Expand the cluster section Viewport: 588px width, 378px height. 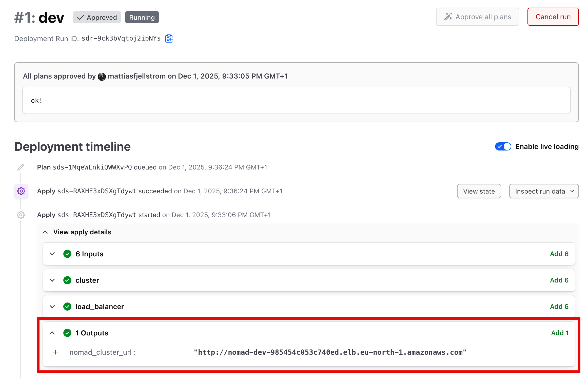coord(52,280)
